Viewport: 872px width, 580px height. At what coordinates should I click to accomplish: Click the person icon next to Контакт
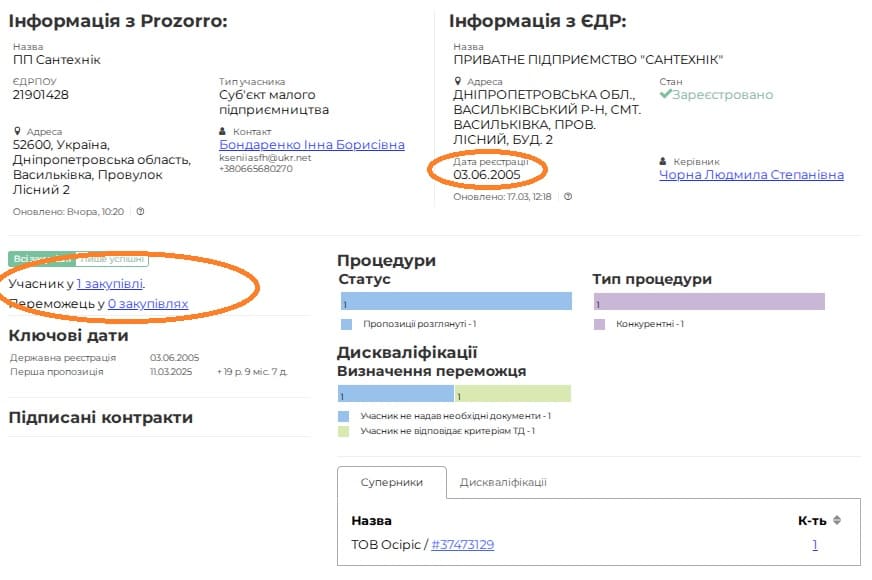point(223,131)
